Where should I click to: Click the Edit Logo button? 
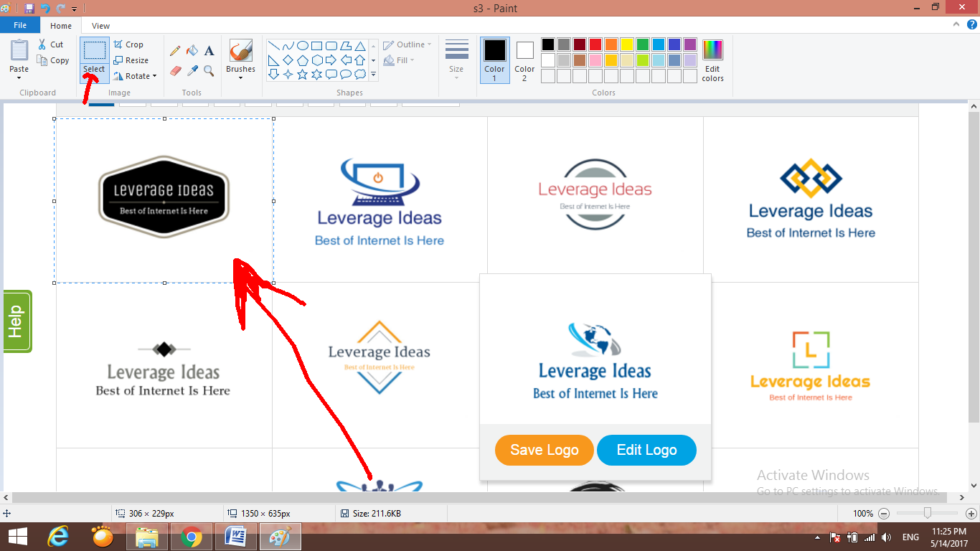pos(646,450)
